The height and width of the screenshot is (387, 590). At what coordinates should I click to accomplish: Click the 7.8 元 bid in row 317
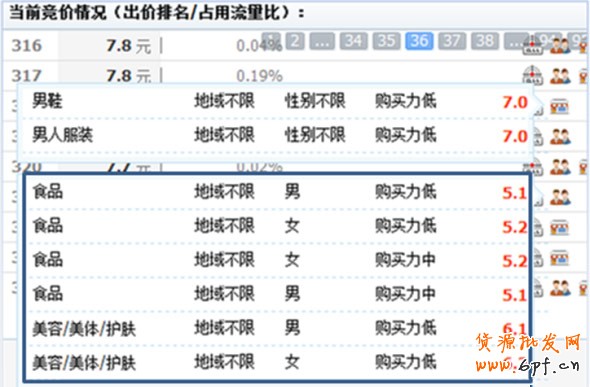[x=128, y=76]
